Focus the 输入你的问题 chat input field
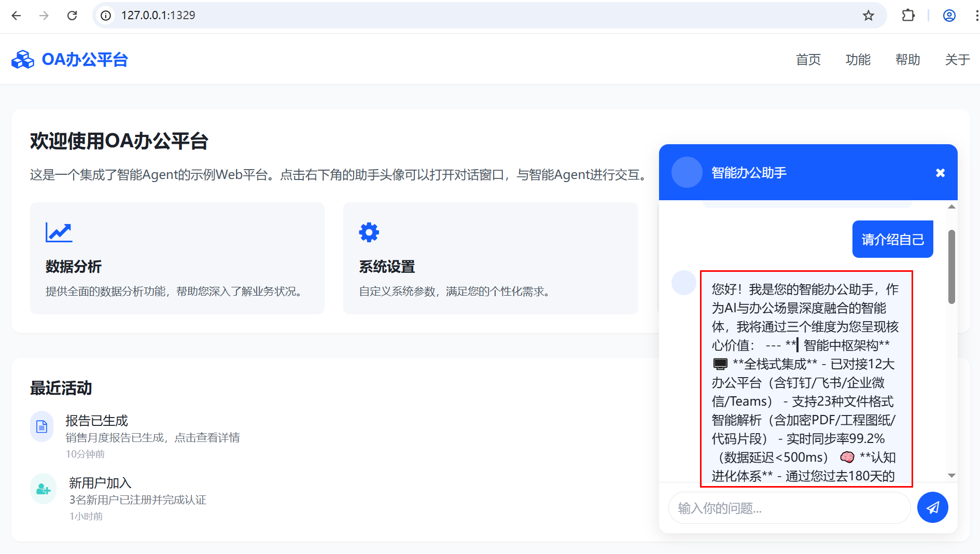Viewport: 980px width, 554px height. click(790, 508)
